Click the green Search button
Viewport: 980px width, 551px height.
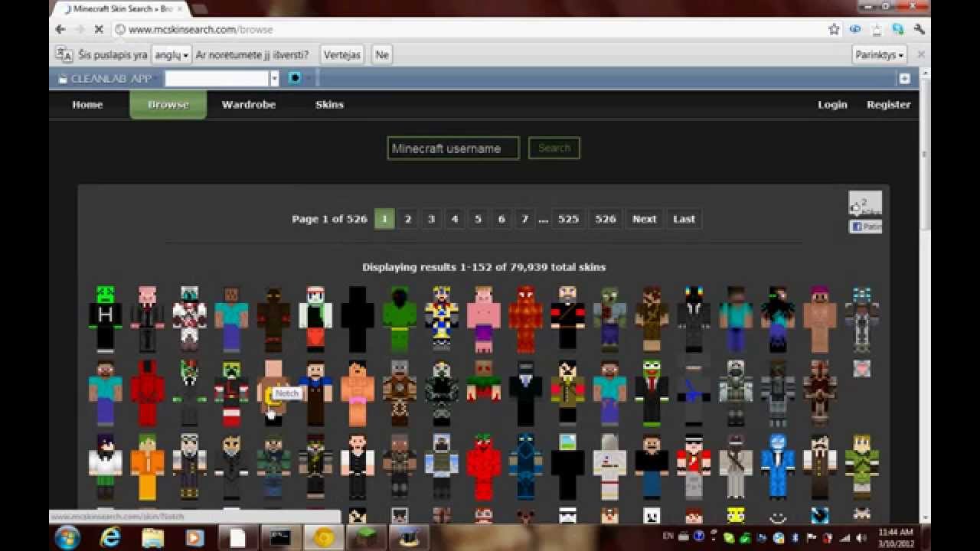[554, 148]
